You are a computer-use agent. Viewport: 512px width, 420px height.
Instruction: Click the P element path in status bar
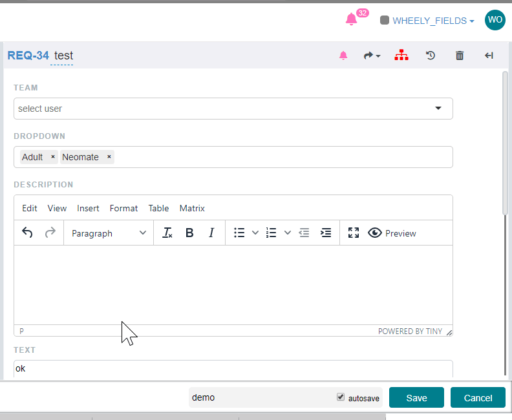click(21, 331)
